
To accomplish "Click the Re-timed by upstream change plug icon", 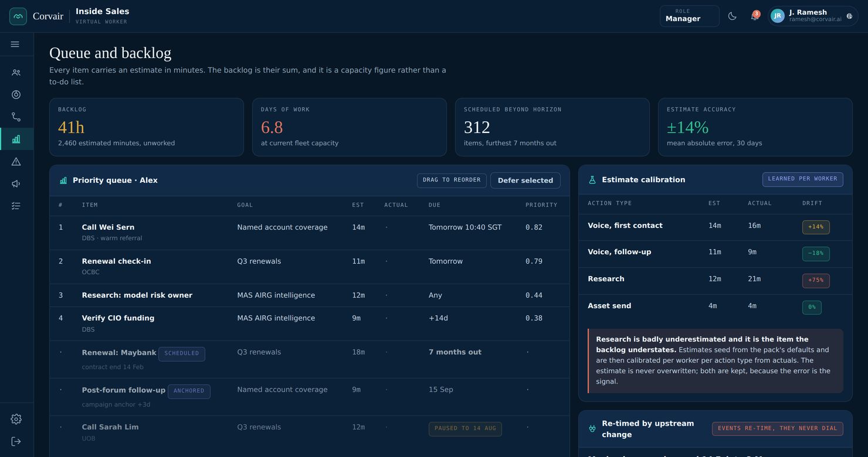I will [592, 429].
